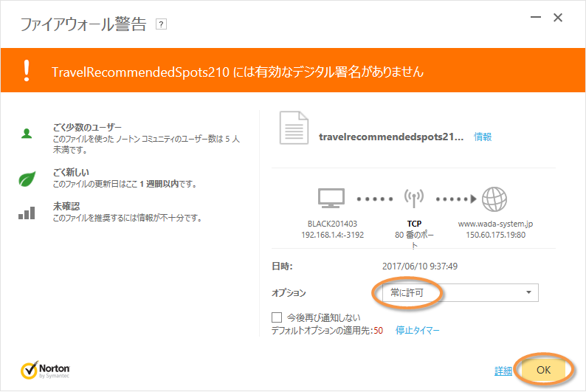Click the local address 192.168.1.4:-3192

coord(332,235)
